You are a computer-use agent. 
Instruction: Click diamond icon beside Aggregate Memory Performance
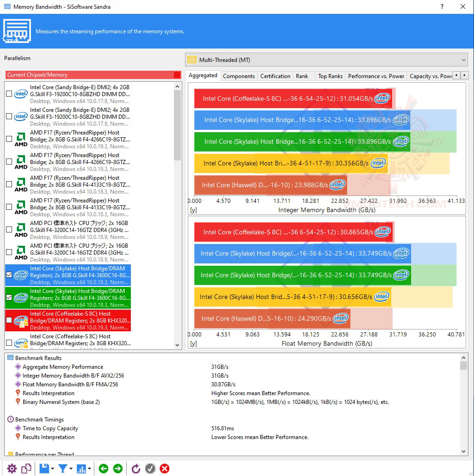[18, 366]
